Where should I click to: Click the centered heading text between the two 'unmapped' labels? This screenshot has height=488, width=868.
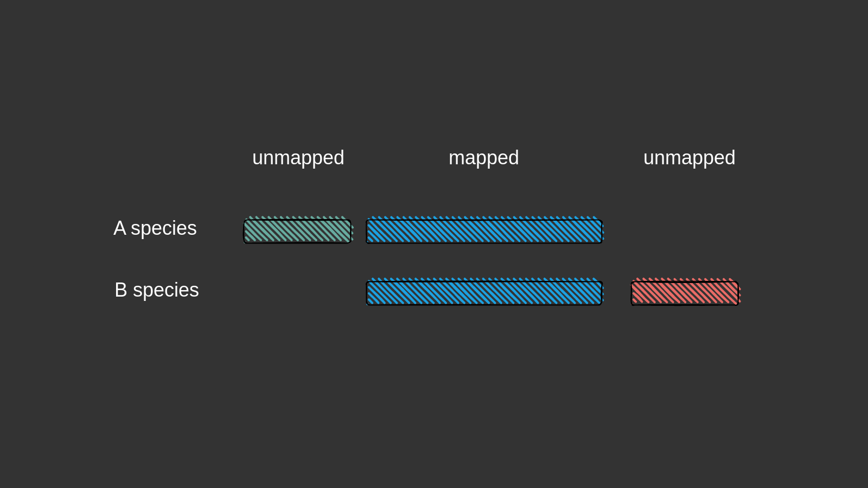(484, 158)
